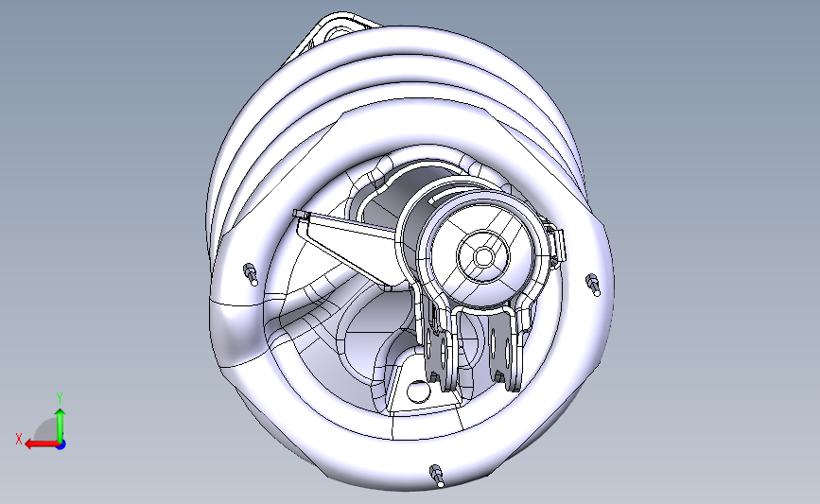Select the round hole in the lower mounting bracket
Screen dimensions: 820x504
pos(418,391)
